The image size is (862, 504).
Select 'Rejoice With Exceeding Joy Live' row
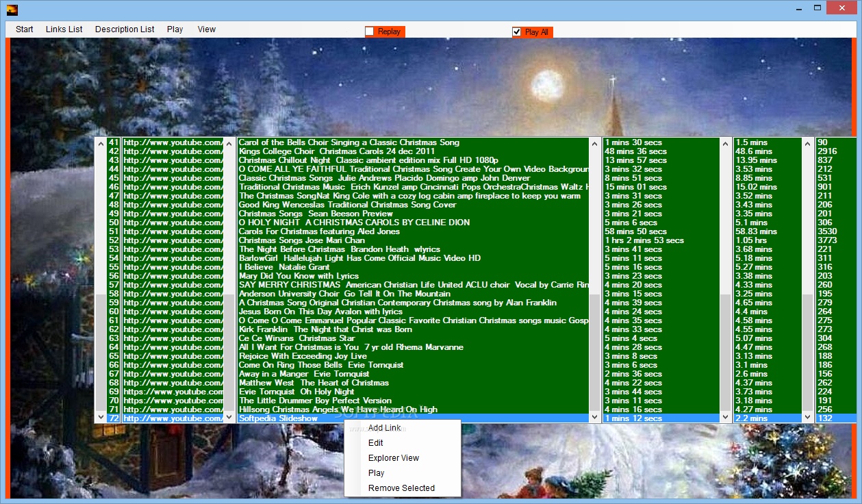(x=413, y=356)
